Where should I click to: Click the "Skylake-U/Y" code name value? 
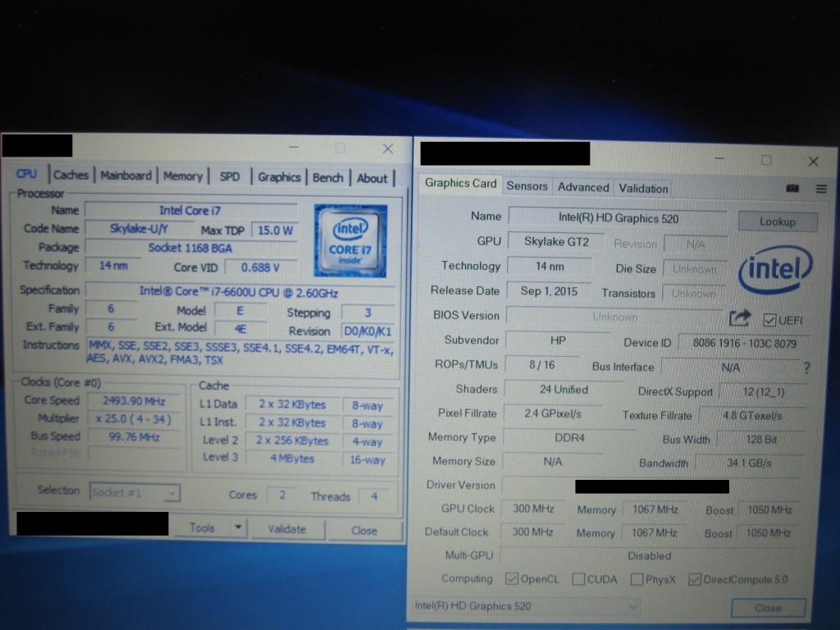139,229
